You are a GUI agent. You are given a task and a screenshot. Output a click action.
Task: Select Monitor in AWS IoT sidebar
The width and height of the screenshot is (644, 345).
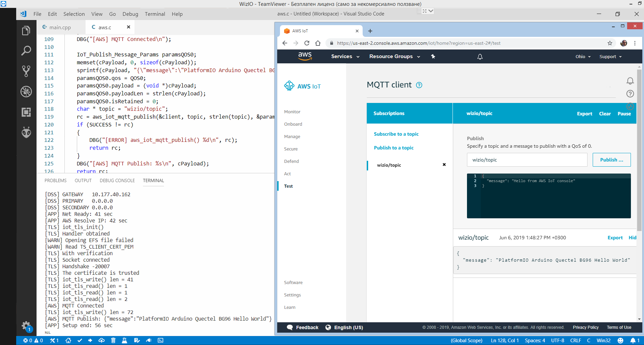[292, 112]
